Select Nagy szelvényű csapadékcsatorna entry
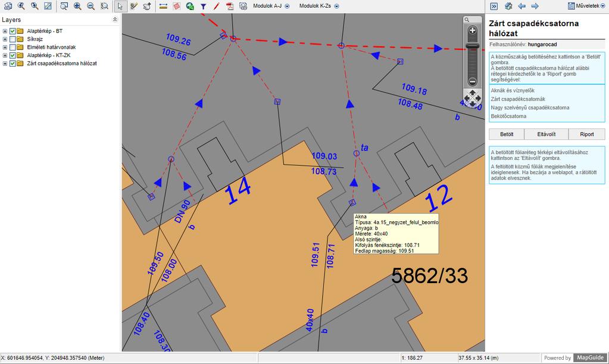The width and height of the screenshot is (609, 364). pyautogui.click(x=530, y=108)
